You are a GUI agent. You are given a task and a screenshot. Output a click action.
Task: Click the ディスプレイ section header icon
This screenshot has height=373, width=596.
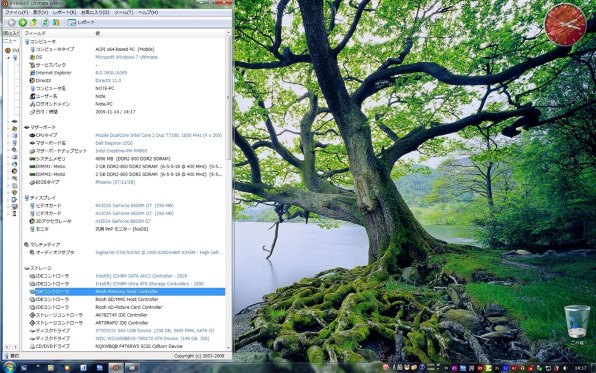click(27, 198)
